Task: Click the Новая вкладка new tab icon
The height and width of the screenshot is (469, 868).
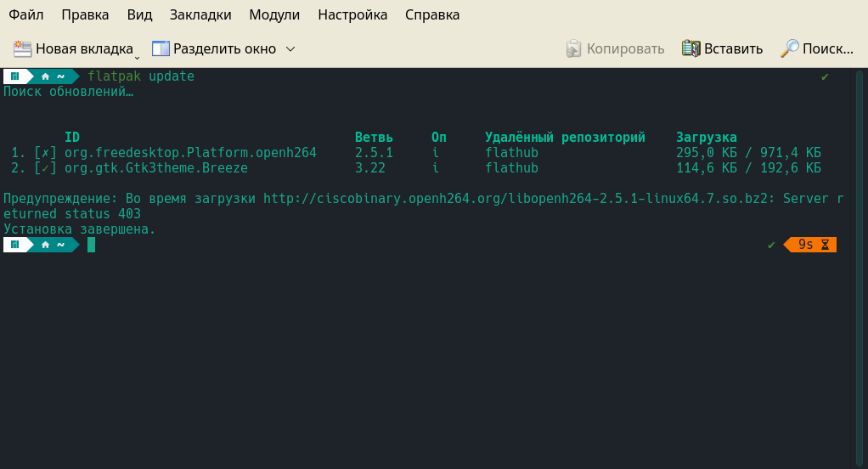Action: click(x=22, y=48)
